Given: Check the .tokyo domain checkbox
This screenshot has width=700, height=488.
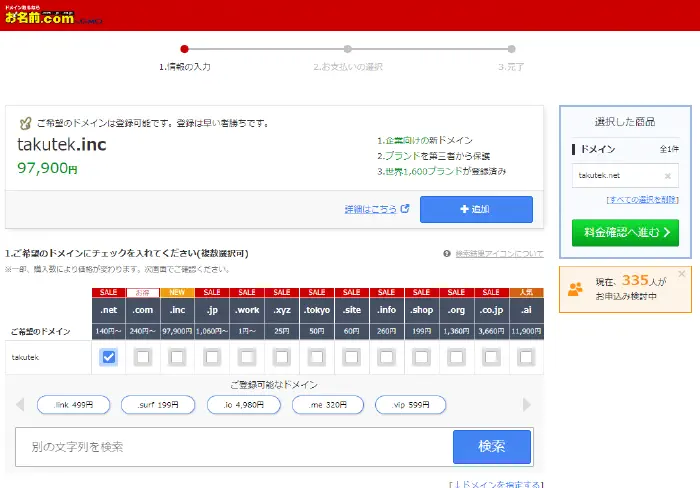Looking at the screenshot, I should (x=317, y=357).
